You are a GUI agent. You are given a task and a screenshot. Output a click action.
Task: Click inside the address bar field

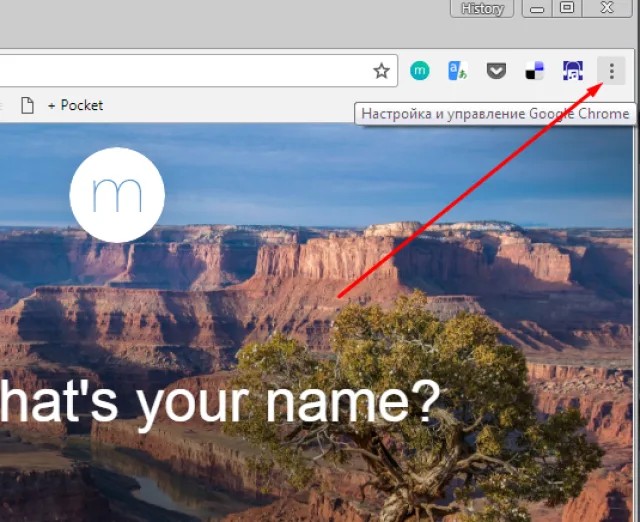pos(198,71)
